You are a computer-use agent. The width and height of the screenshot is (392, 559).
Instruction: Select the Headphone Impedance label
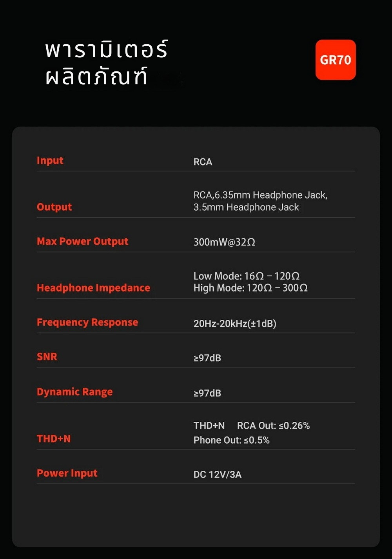pyautogui.click(x=93, y=288)
